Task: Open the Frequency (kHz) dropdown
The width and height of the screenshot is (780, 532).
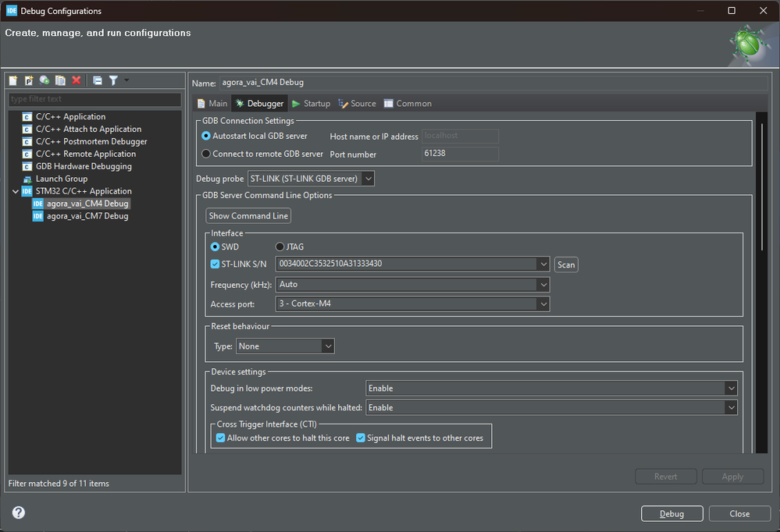Action: 543,284
